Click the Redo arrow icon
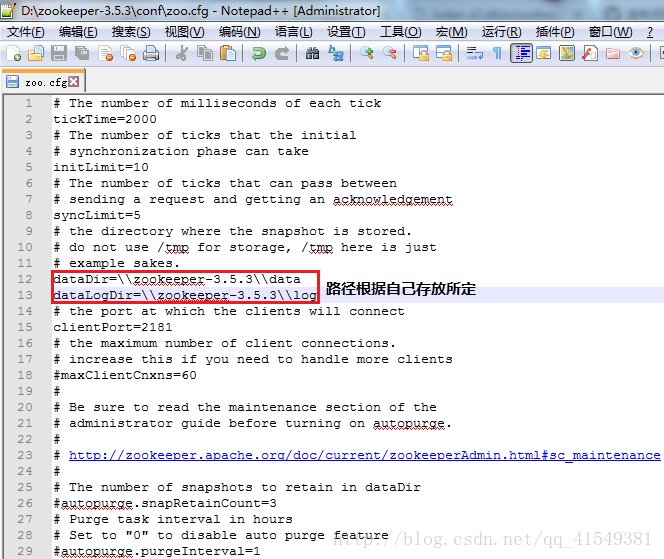Image resolution: width=664 pixels, height=559 pixels. point(282,53)
